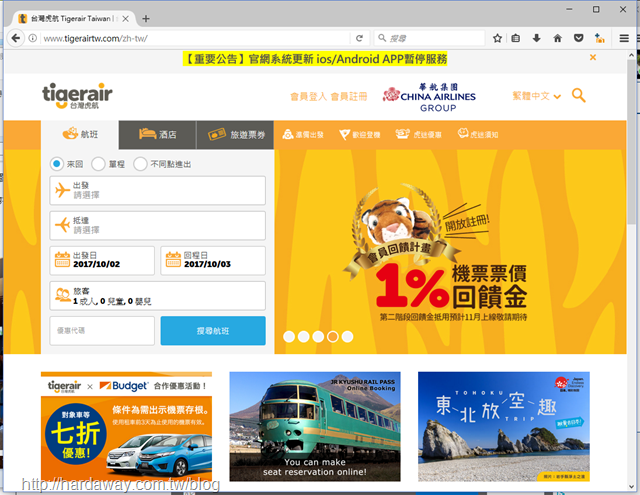Image resolution: width=640 pixels, height=495 pixels.
Task: Select the first carousel dot
Action: [289, 337]
